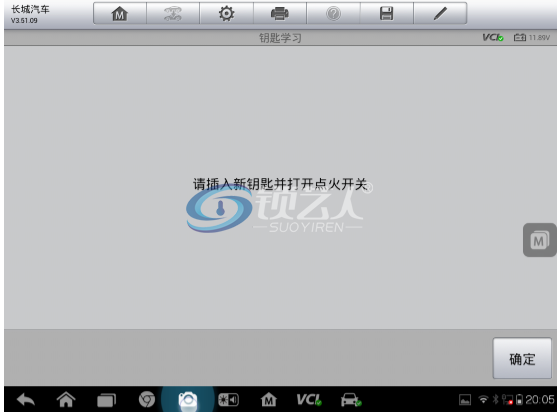Tap the 确定 confirm button
Viewport: 559px width, 415px height.
click(522, 359)
